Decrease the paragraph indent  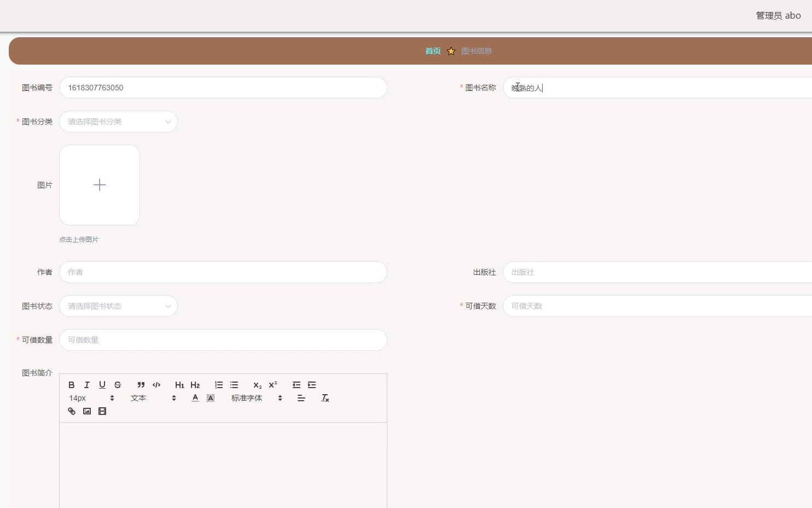tap(297, 385)
